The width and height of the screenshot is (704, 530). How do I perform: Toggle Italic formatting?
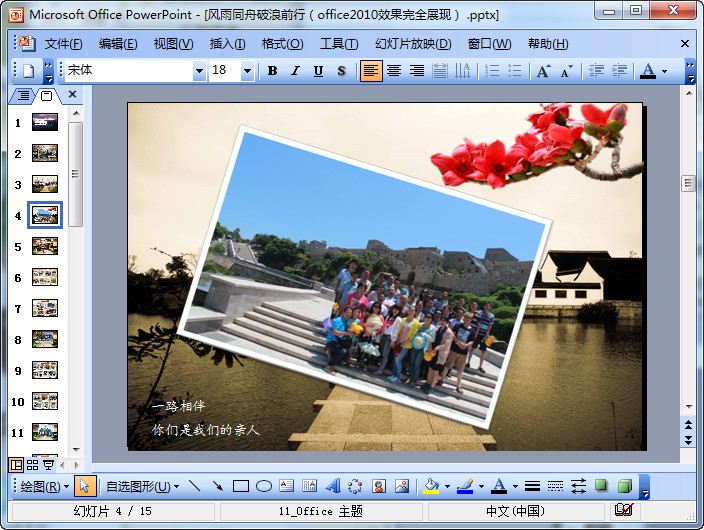pos(295,71)
